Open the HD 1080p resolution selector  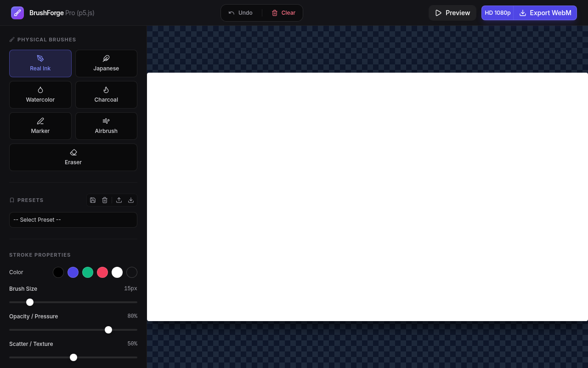click(x=498, y=13)
